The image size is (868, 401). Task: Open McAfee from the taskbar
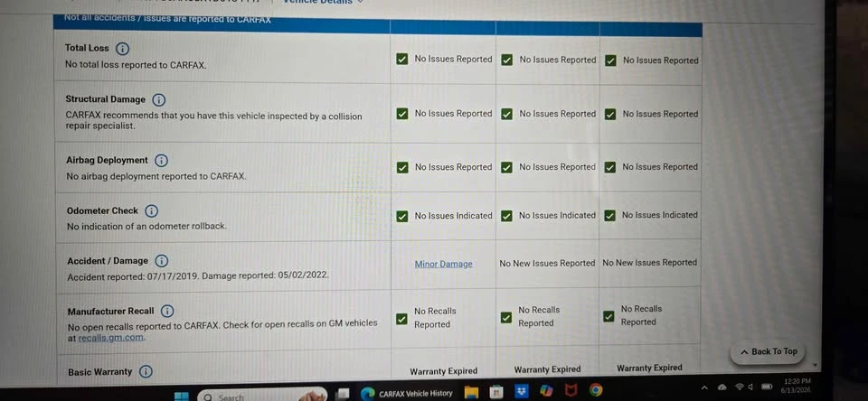coord(571,390)
